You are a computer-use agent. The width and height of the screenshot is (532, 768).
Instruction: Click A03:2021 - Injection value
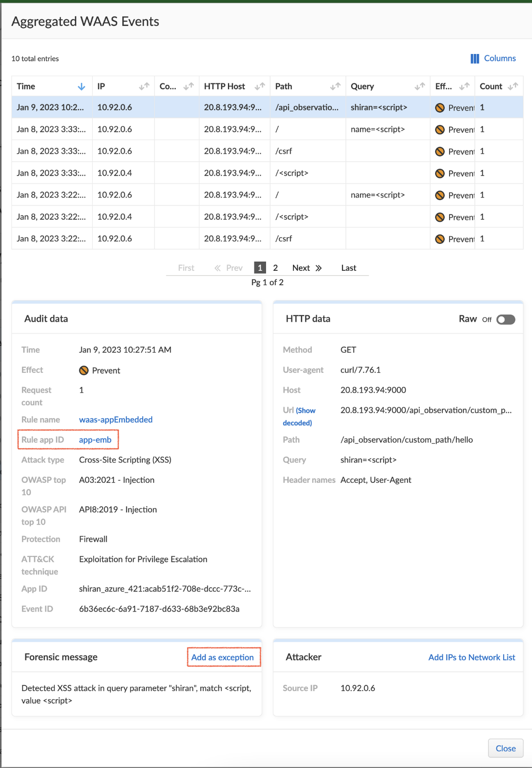(117, 480)
